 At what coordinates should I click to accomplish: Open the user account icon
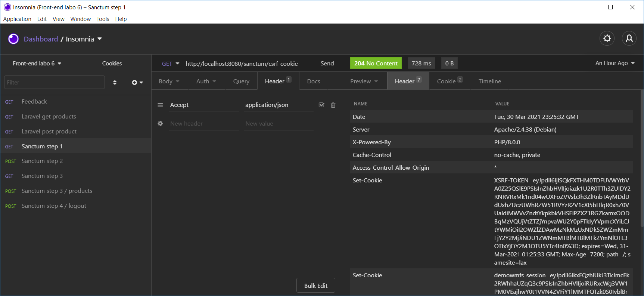629,38
